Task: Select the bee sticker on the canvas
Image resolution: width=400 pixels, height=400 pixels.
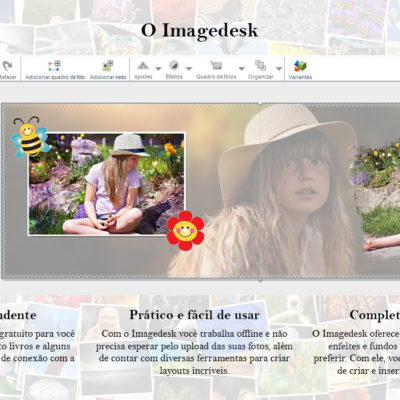Action: pyautogui.click(x=29, y=137)
